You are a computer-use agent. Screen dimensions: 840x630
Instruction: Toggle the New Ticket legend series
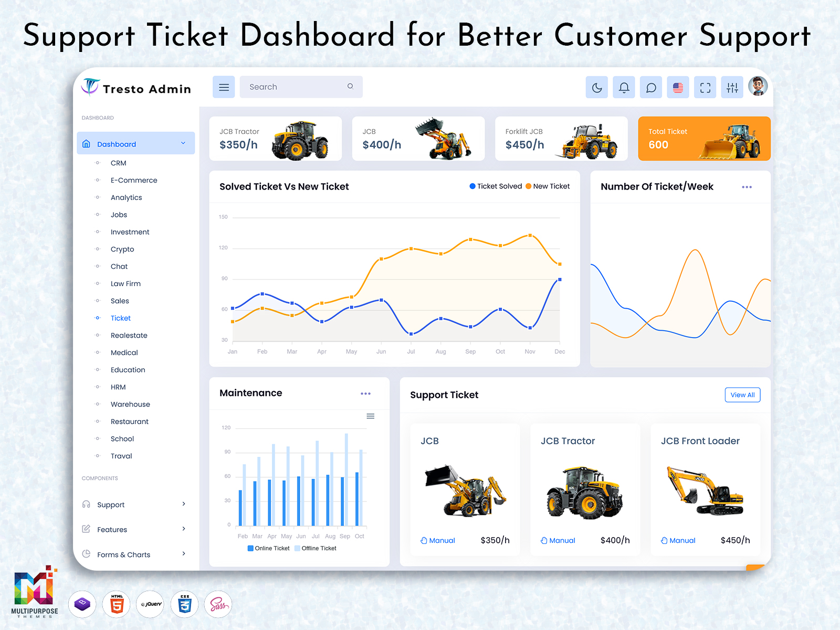(x=548, y=186)
